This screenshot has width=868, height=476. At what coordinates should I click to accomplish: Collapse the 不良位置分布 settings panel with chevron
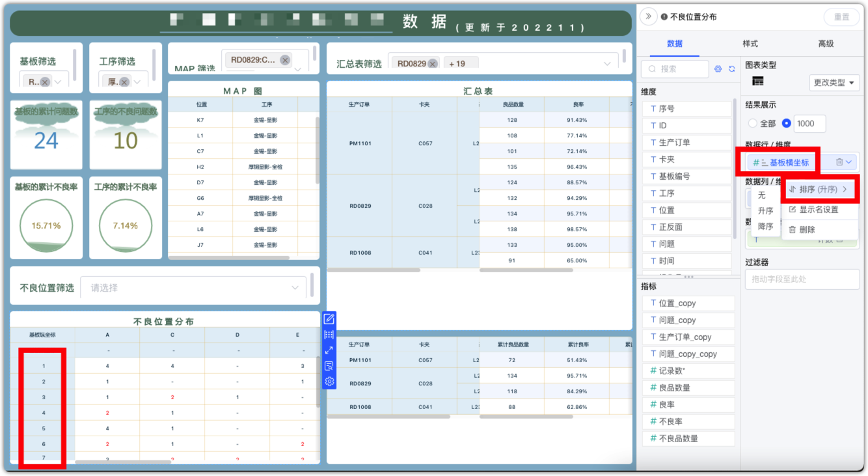647,18
